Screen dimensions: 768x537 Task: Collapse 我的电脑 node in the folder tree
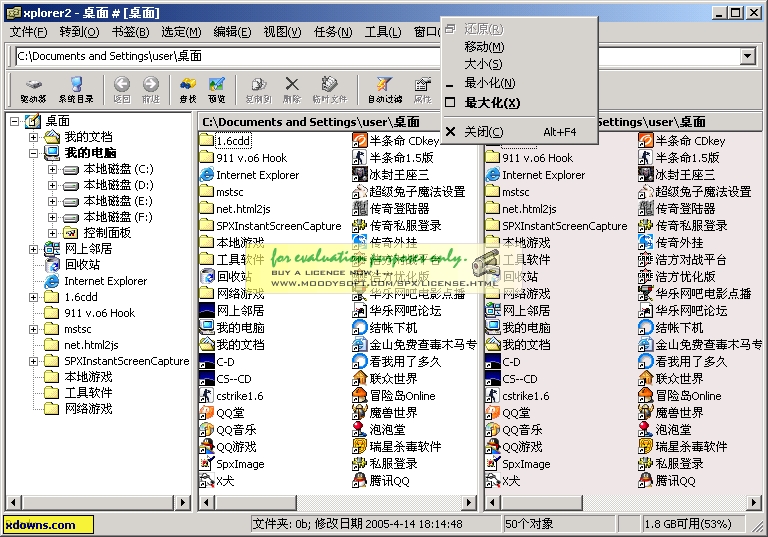pos(33,153)
